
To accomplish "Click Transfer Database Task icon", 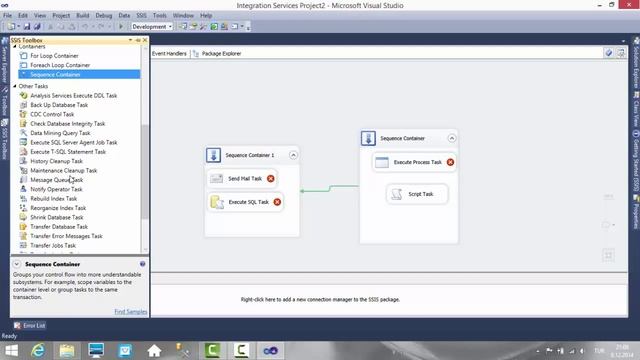I will [x=24, y=227].
